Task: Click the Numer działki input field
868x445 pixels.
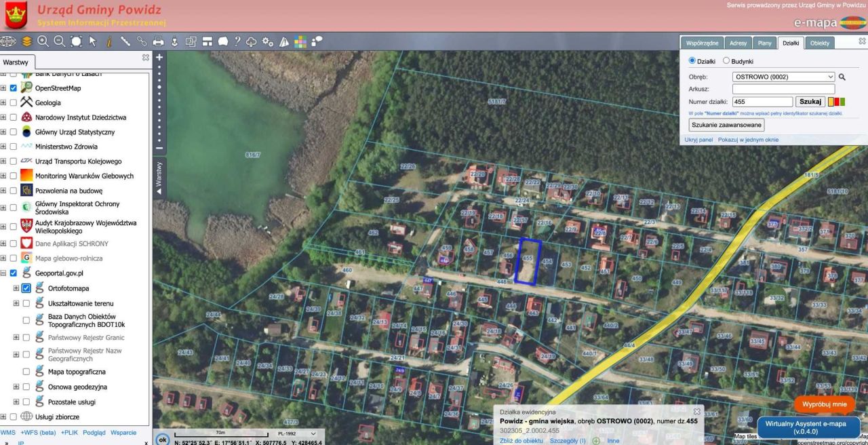Action: pos(762,102)
